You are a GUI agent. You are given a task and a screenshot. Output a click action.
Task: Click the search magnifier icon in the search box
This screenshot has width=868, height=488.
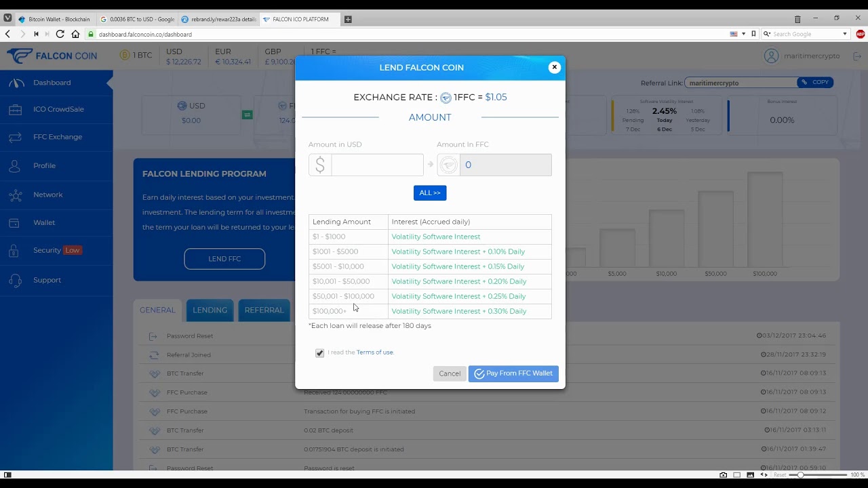coord(766,34)
